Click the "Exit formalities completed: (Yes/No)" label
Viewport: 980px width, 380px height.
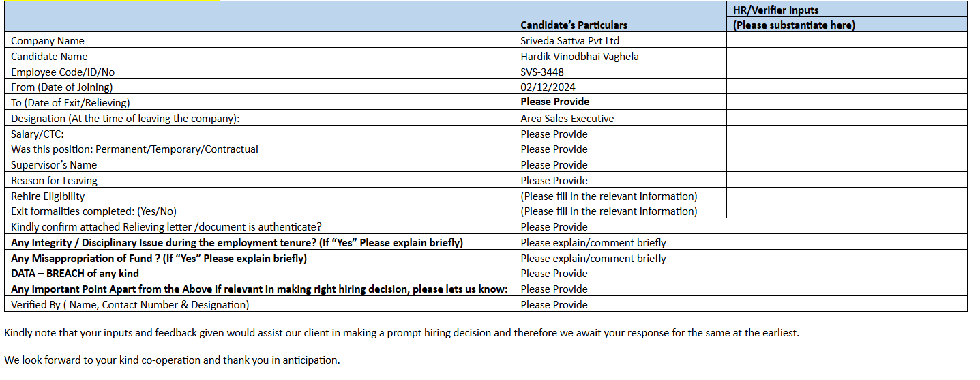click(x=94, y=211)
